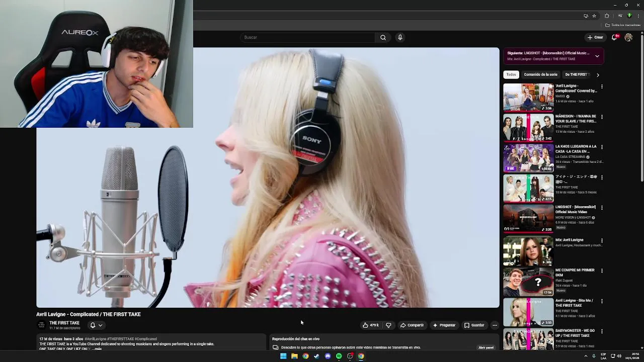Open File Explorer from taskbar
The height and width of the screenshot is (362, 644).
[x=294, y=356]
